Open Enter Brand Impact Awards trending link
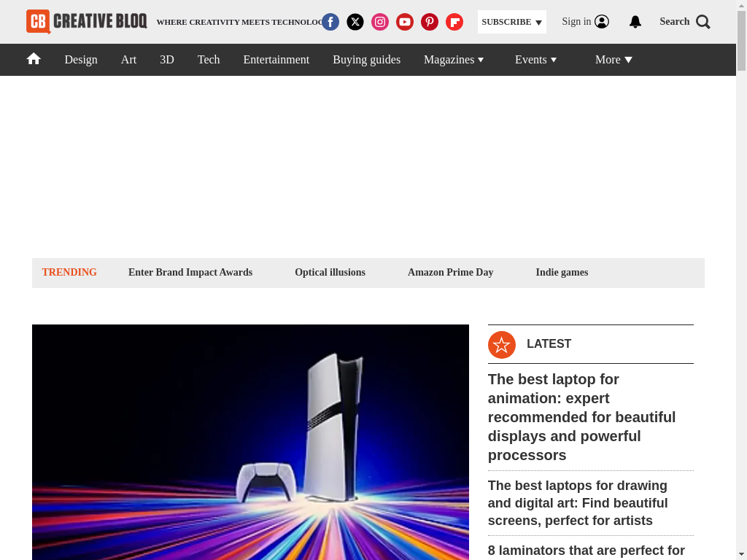Image resolution: width=747 pixels, height=560 pixels. click(190, 273)
